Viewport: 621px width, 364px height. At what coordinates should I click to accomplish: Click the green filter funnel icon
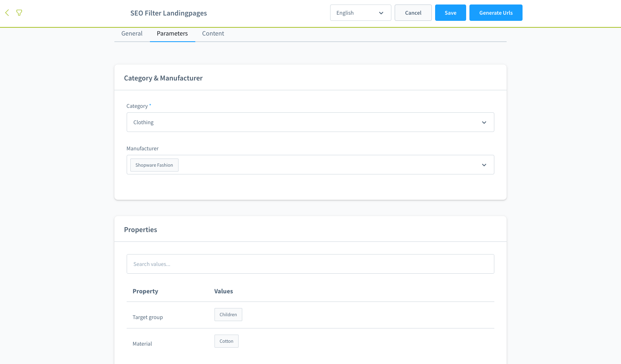pyautogui.click(x=19, y=13)
